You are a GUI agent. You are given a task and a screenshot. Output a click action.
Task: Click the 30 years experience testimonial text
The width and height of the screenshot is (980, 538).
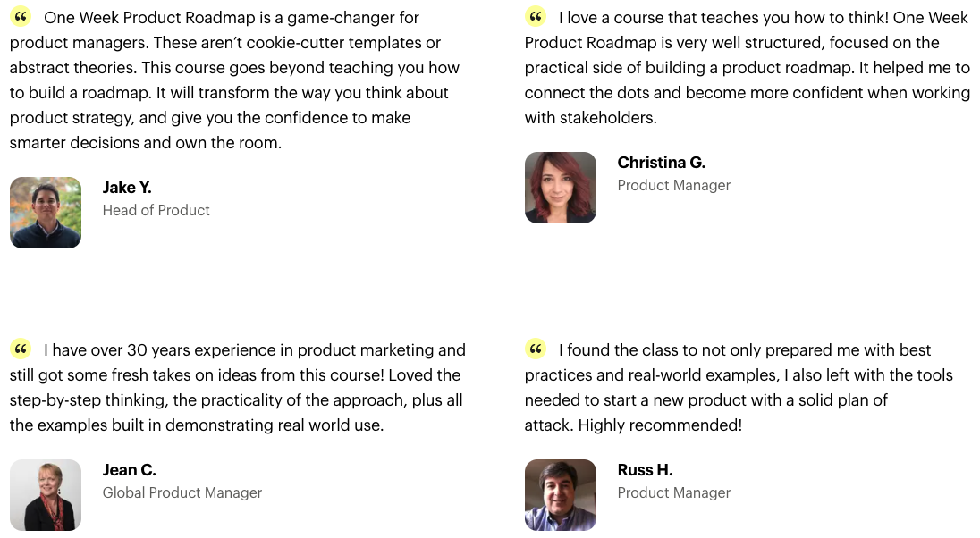[x=238, y=387]
